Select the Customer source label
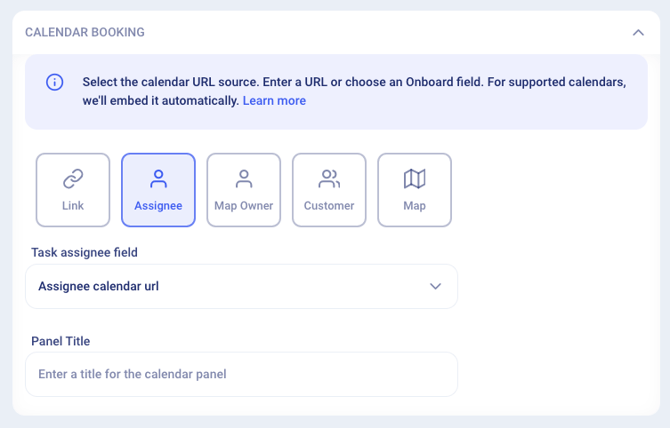The width and height of the screenshot is (670, 428). (329, 206)
